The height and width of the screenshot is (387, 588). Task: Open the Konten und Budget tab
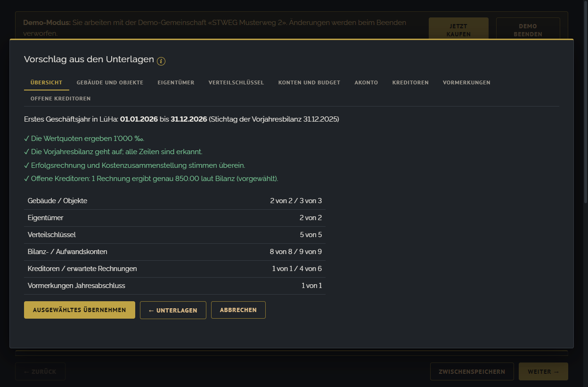[309, 82]
